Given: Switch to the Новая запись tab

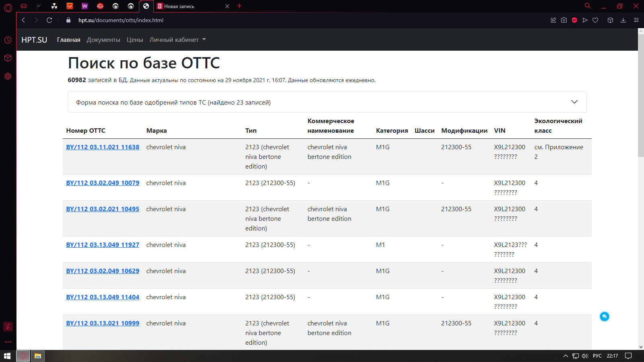Looking at the screenshot, I should click(x=189, y=6).
